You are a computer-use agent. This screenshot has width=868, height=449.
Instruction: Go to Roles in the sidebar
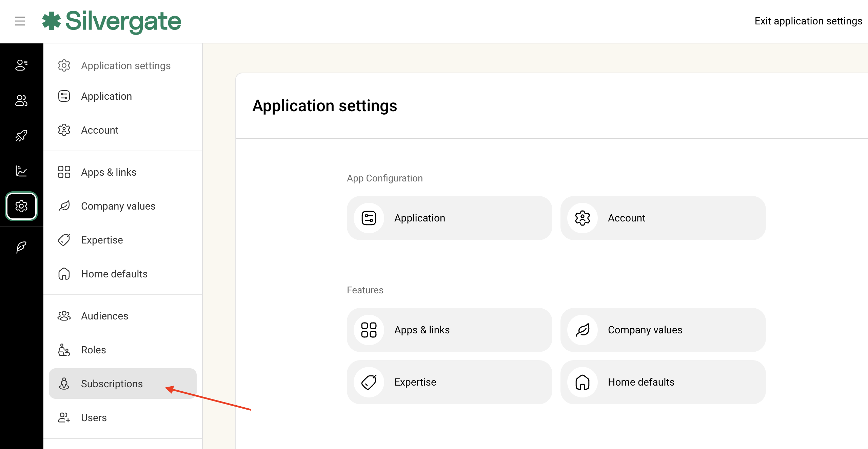[94, 350]
